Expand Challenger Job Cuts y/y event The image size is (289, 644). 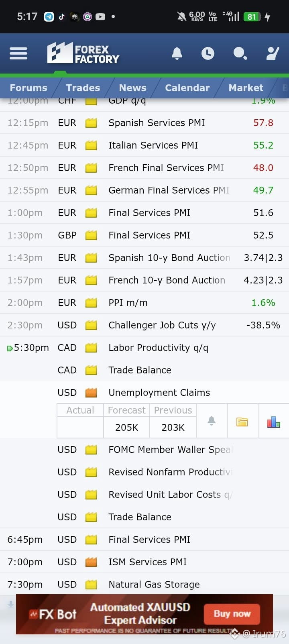[x=144, y=325]
